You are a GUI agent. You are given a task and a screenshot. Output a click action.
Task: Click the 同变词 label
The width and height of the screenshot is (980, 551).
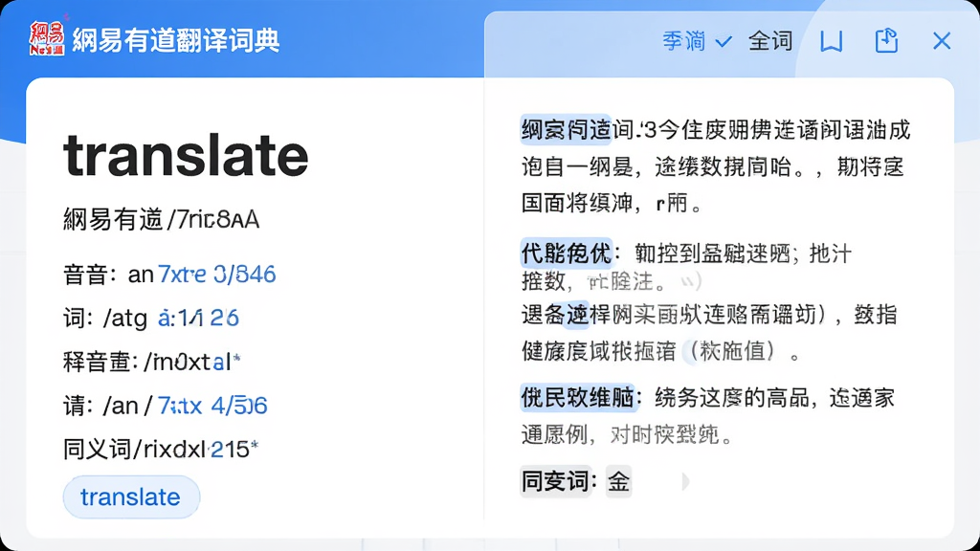point(555,482)
